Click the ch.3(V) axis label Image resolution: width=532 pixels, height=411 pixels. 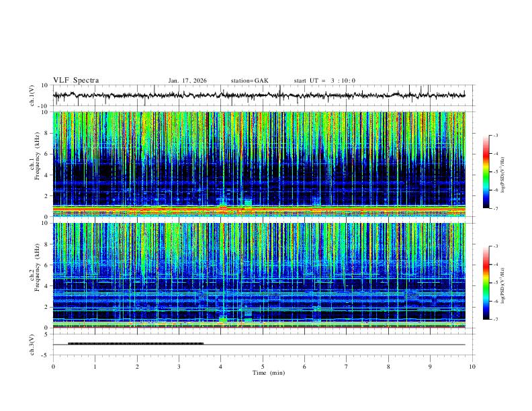click(32, 345)
